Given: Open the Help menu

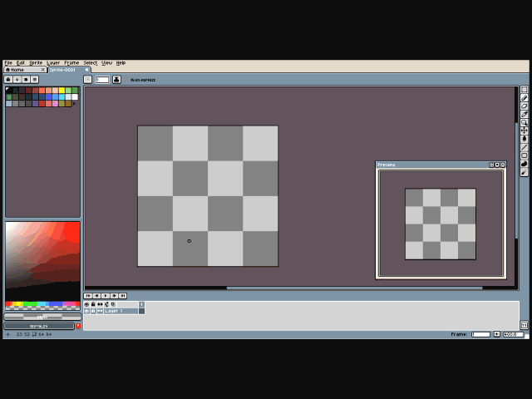Looking at the screenshot, I should 121,63.
